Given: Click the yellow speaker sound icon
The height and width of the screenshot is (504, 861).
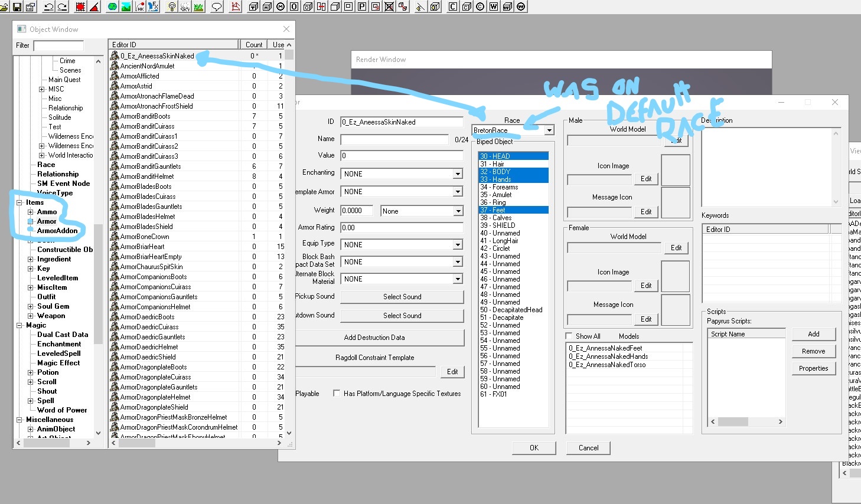Looking at the screenshot, I should tap(420, 6).
